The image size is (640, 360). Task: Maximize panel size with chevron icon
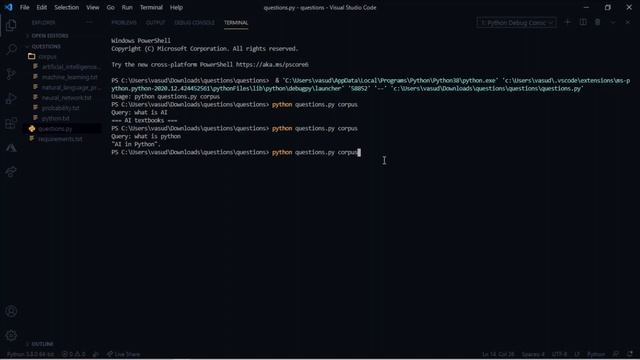613,22
